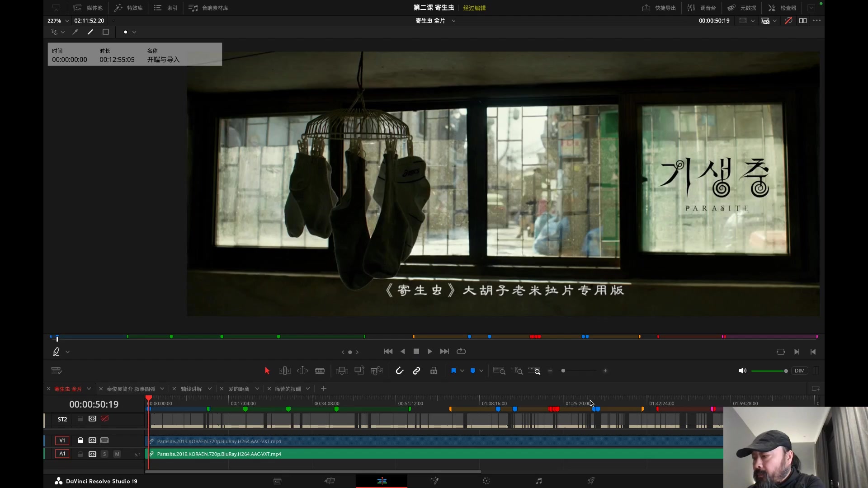The height and width of the screenshot is (488, 868).
Task: Adjust the monitor volume slider
Action: [x=769, y=371]
